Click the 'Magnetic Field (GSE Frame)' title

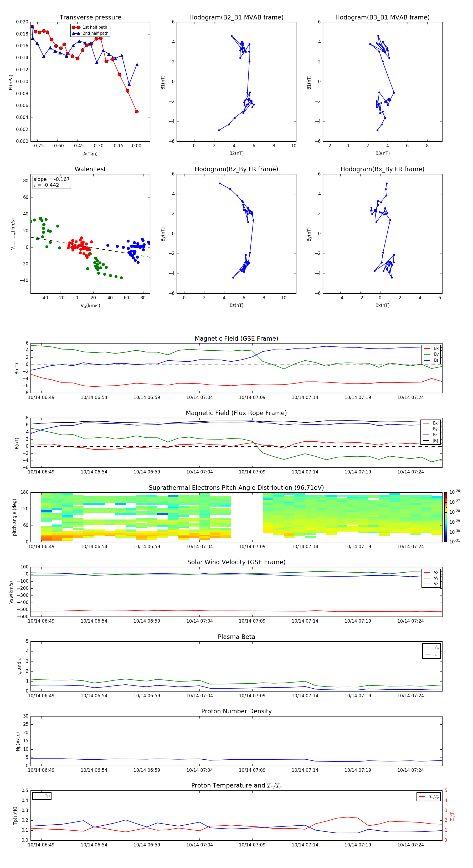pos(236,339)
